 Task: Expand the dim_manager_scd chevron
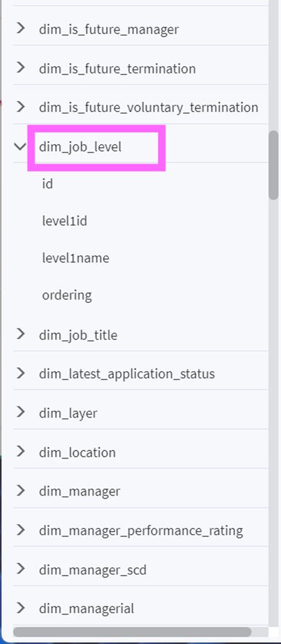tap(21, 569)
